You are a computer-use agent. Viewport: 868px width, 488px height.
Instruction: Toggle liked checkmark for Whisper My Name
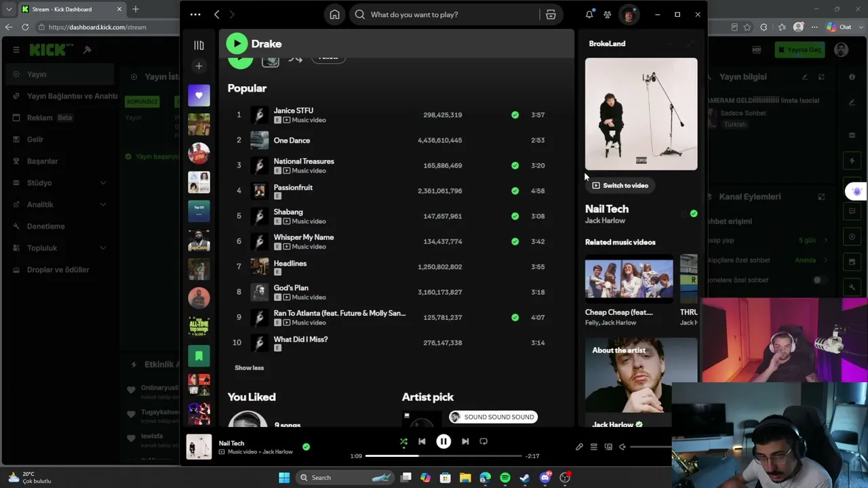click(515, 241)
